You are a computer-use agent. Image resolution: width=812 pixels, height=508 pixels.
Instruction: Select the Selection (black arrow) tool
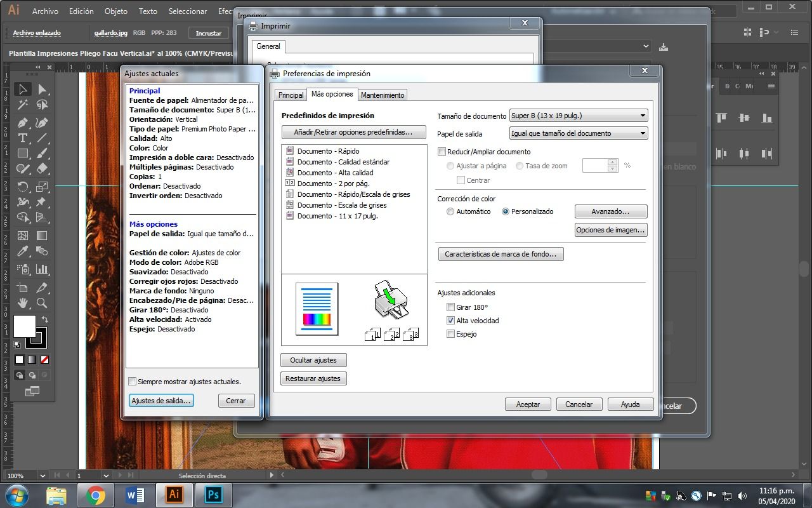tap(23, 90)
